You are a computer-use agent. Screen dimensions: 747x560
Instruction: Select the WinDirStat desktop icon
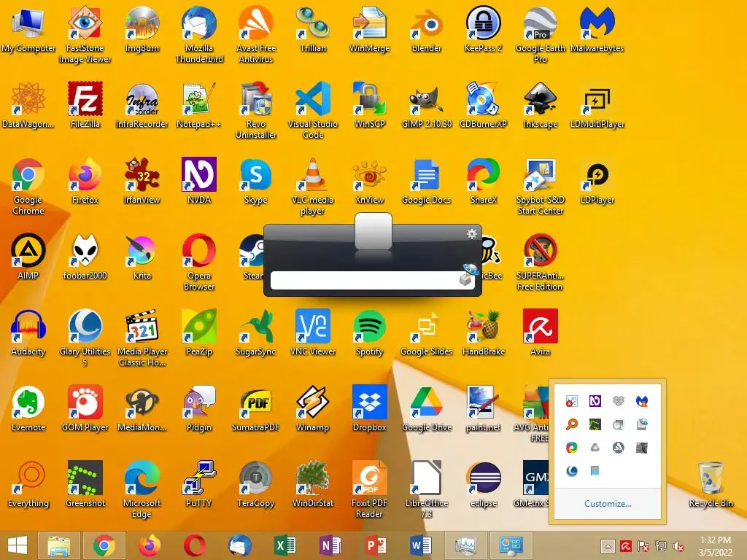point(312,484)
